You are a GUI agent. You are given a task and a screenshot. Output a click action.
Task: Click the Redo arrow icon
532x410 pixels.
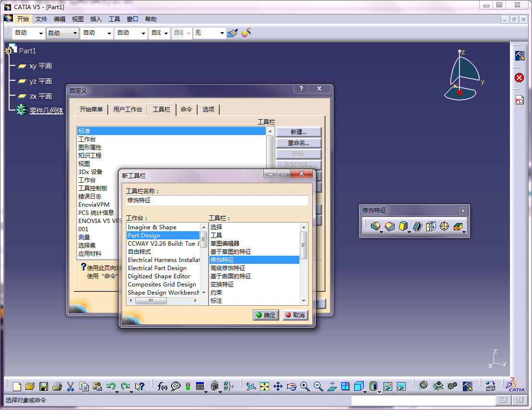125,386
